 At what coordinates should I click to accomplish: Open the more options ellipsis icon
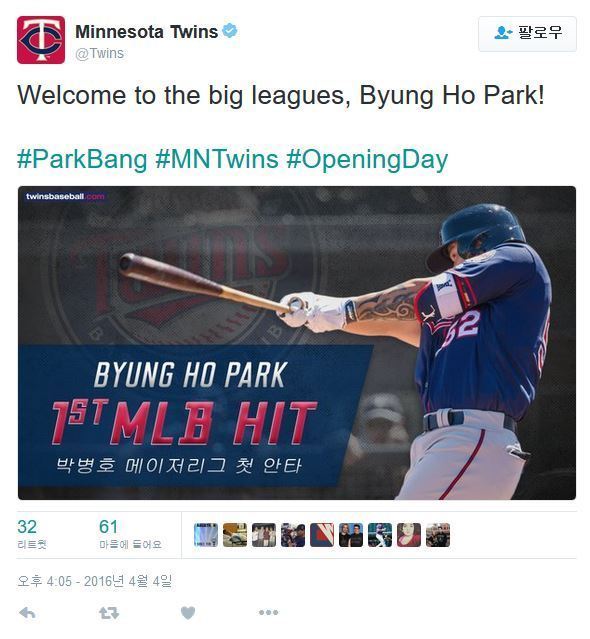click(269, 612)
